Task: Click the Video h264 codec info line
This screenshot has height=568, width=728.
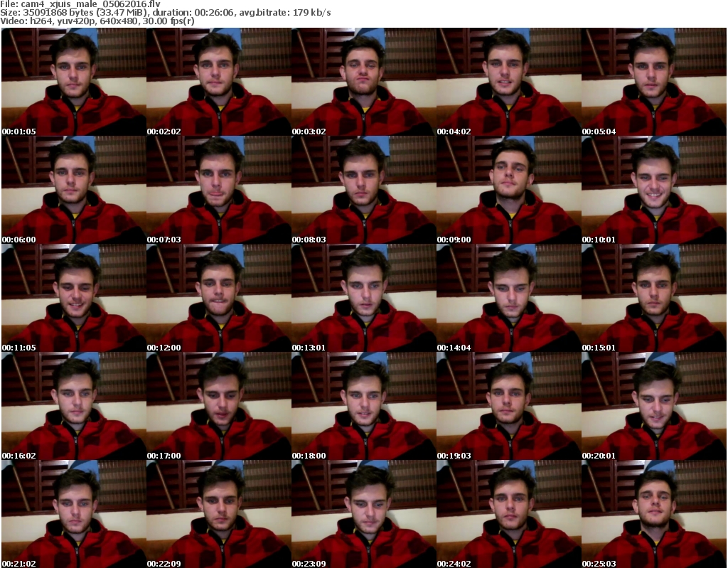Action: (97, 21)
